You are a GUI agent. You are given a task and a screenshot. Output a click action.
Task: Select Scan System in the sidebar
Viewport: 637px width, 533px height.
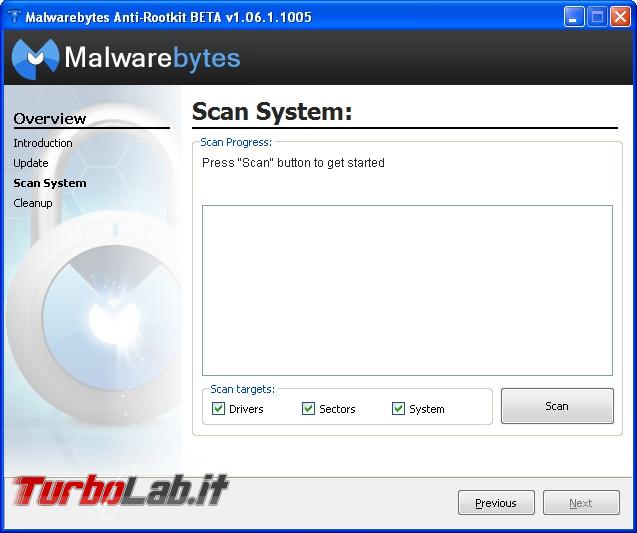tap(50, 183)
